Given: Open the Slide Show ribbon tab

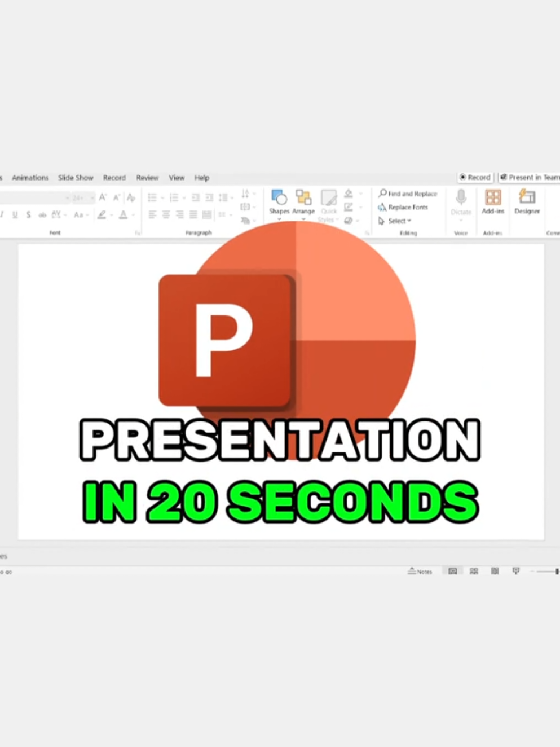Looking at the screenshot, I should point(76,178).
